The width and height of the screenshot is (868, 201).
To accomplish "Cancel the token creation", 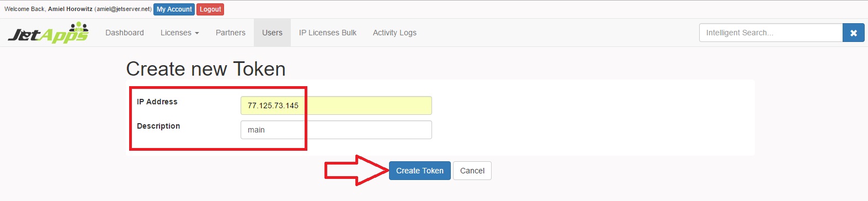I will tap(472, 171).
